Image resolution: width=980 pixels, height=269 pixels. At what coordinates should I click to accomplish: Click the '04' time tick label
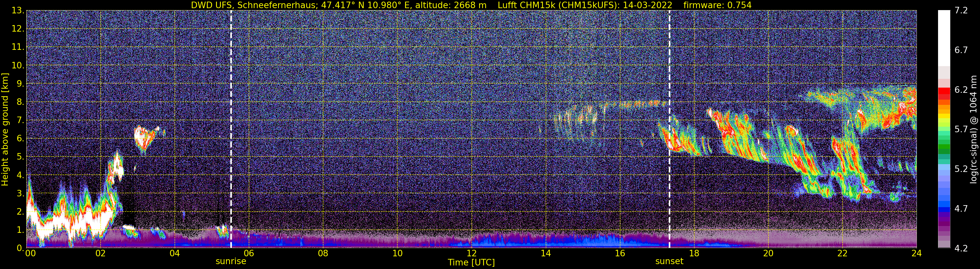175,253
